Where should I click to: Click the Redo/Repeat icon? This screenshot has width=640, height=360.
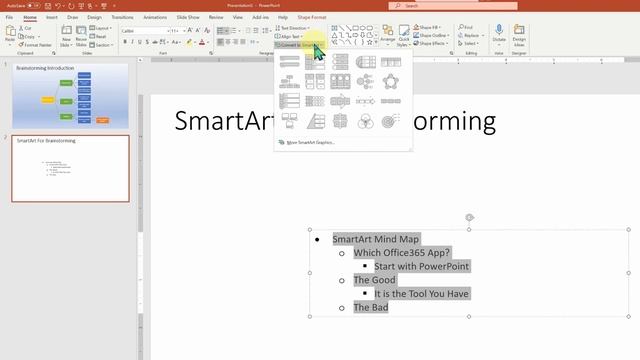pos(71,6)
